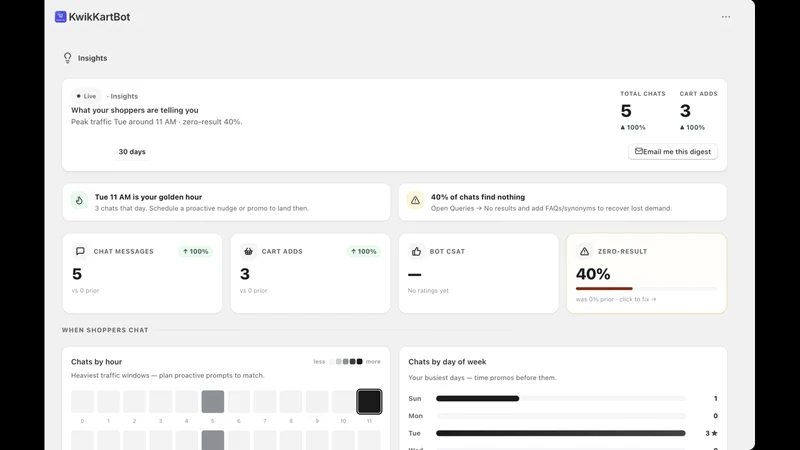Image resolution: width=800 pixels, height=450 pixels.
Task: Open the 40% of chats find nothing card
Action: click(x=562, y=202)
